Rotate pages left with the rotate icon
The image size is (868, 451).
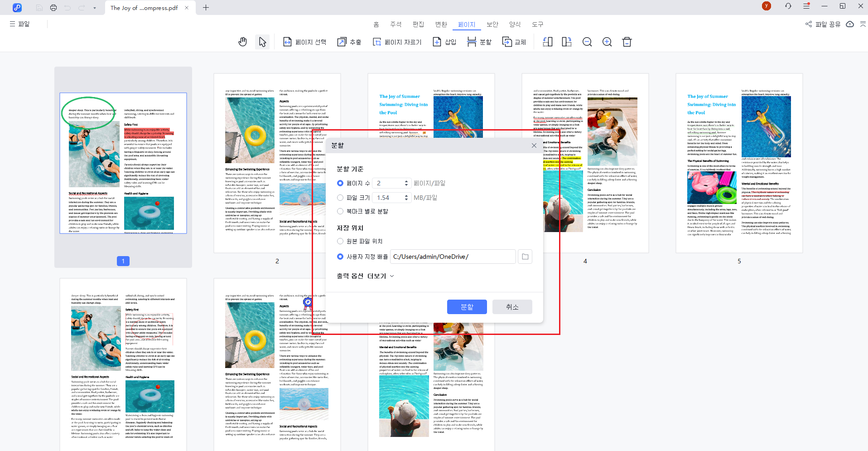[x=547, y=42]
